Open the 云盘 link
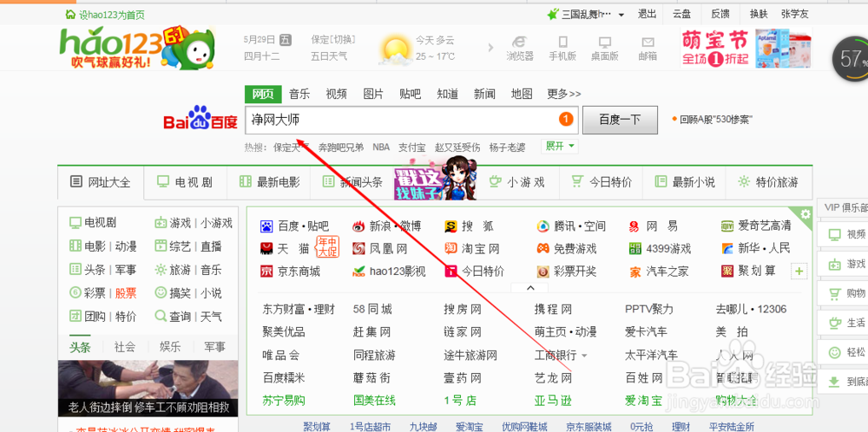868x432 pixels. 681,15
